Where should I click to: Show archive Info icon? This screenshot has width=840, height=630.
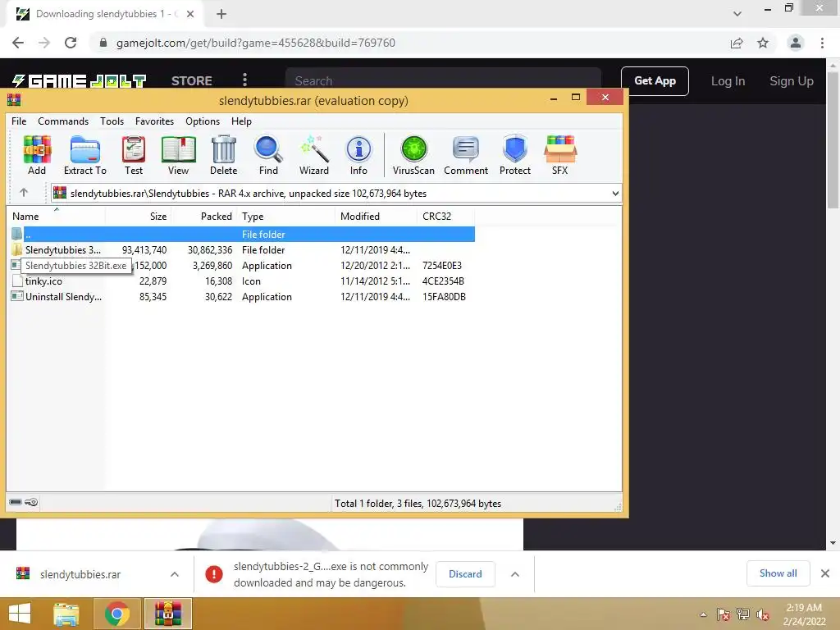(358, 155)
